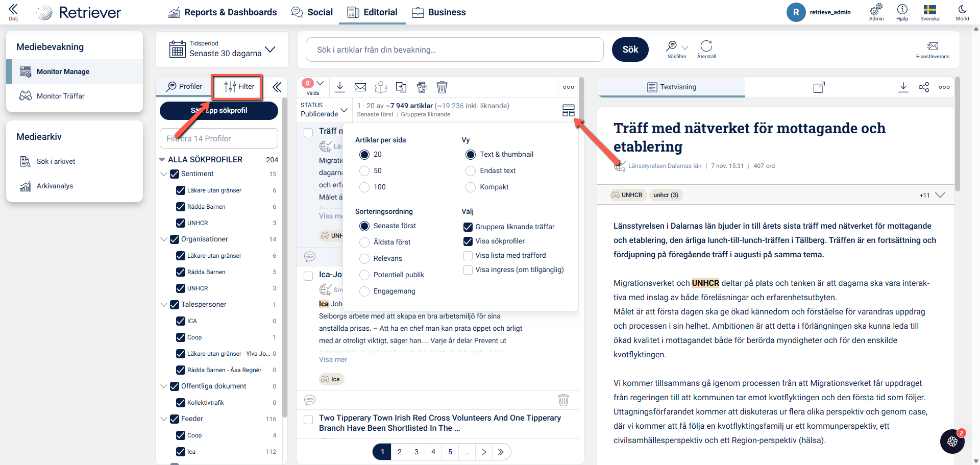Image resolution: width=980 pixels, height=465 pixels.
Task: Collapse the Sentiment profile group
Action: (164, 174)
